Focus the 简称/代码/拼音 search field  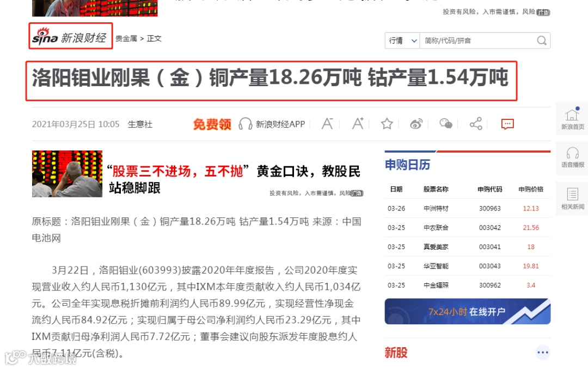[478, 40]
